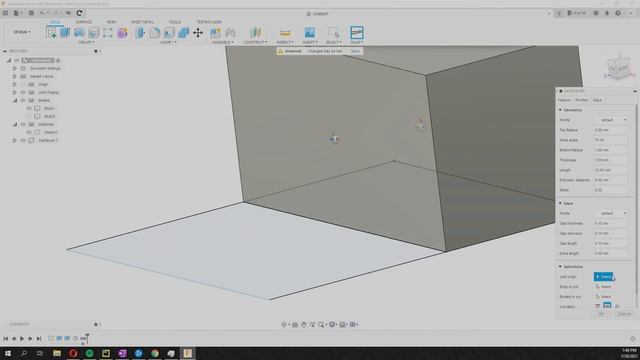640x360 pixels.
Task: Select the Construct offset plane tool
Action: point(256,33)
